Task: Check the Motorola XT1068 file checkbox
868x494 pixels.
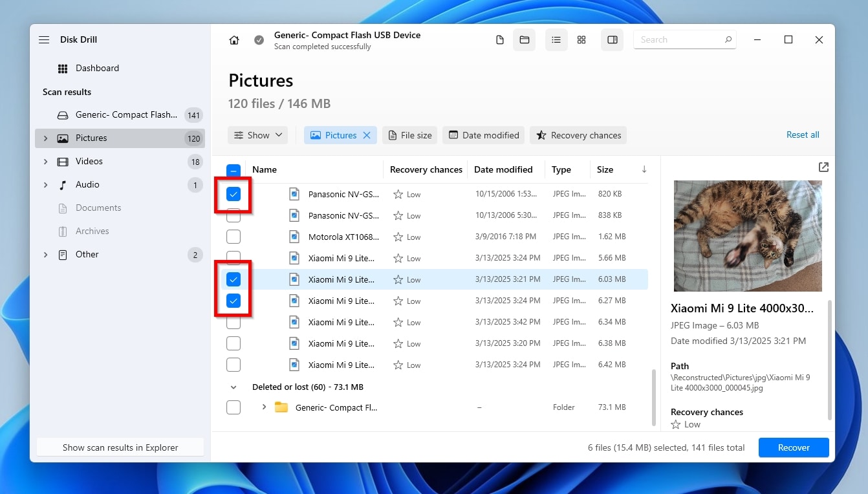Action: [x=233, y=237]
